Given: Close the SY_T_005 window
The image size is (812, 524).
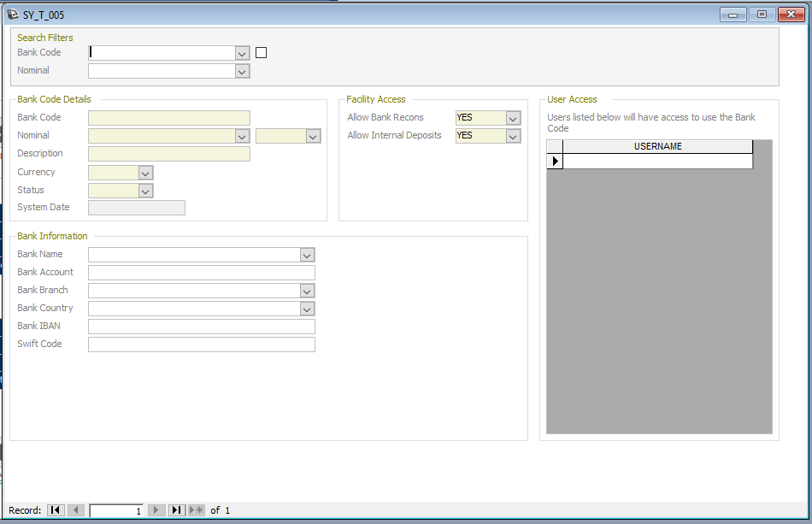Looking at the screenshot, I should click(791, 15).
